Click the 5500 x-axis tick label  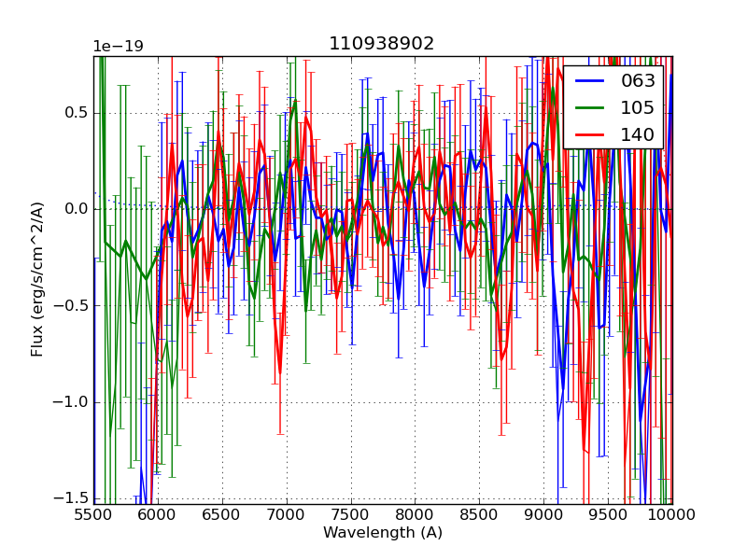93,514
